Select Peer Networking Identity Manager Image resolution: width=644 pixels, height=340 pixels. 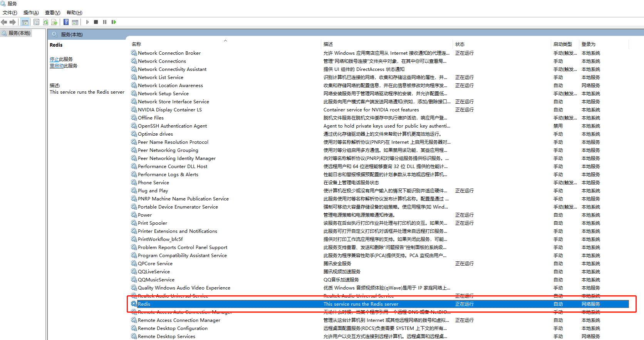pyautogui.click(x=177, y=158)
